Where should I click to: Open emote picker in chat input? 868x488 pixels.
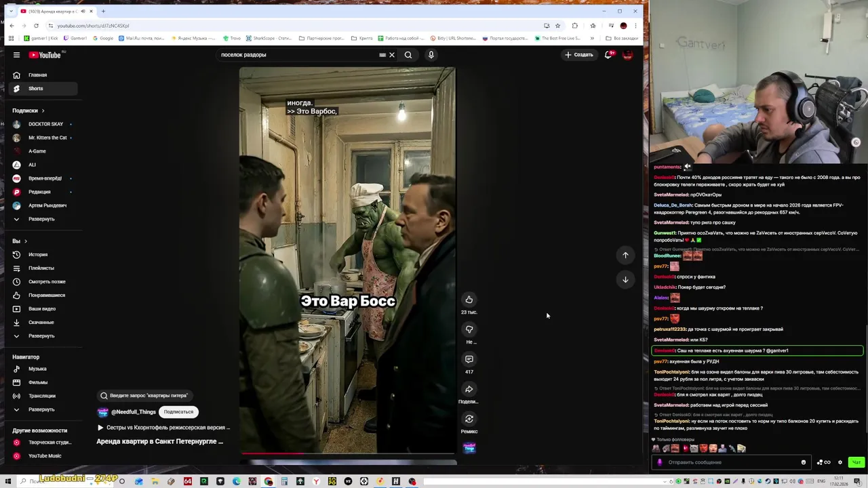pos(804,462)
